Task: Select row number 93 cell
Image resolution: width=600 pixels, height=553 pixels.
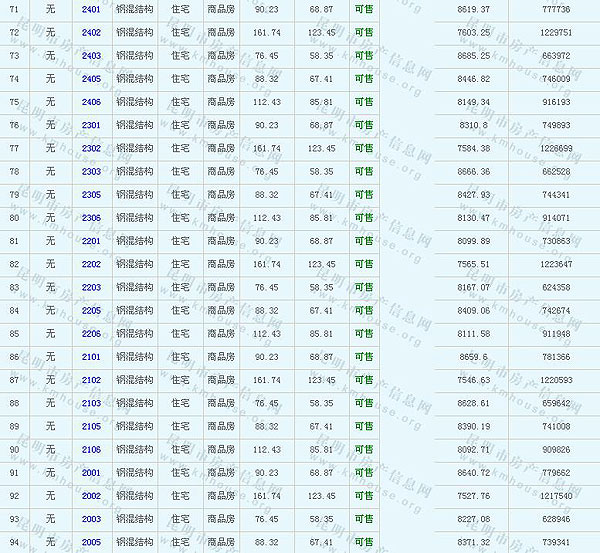Action: [14, 519]
